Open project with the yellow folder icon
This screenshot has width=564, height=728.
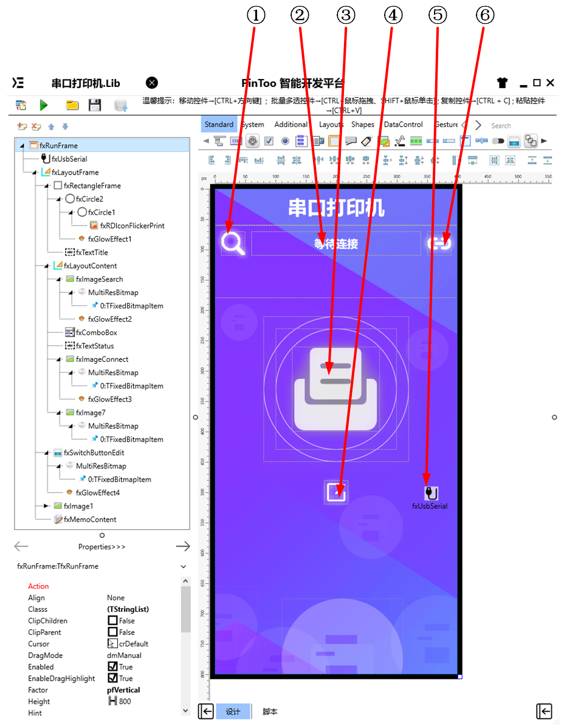point(72,105)
